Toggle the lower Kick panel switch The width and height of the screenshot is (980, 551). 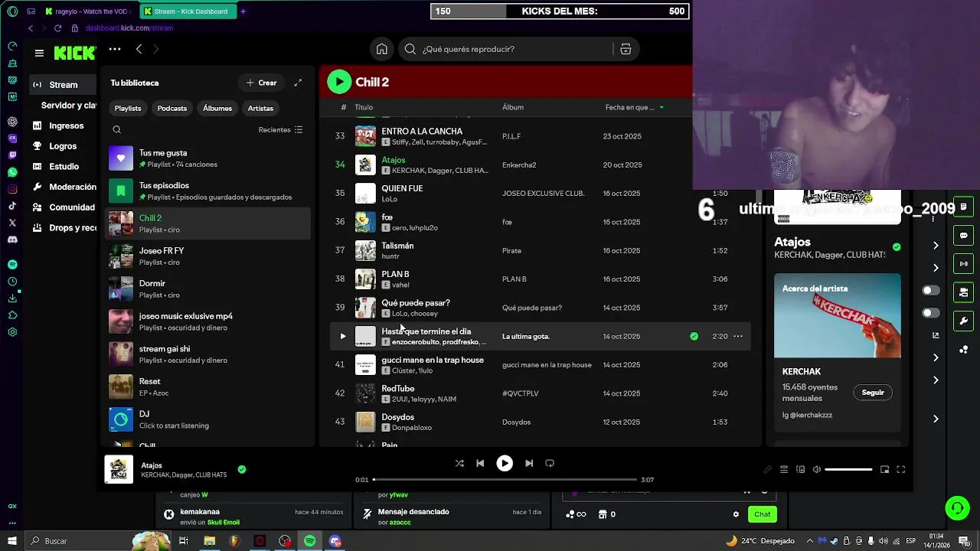coord(931,313)
